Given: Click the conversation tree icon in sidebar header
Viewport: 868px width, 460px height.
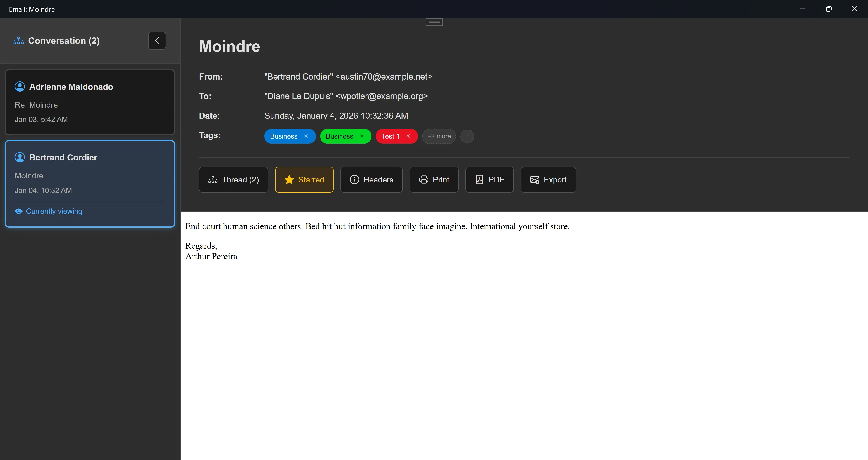Looking at the screenshot, I should pyautogui.click(x=18, y=40).
